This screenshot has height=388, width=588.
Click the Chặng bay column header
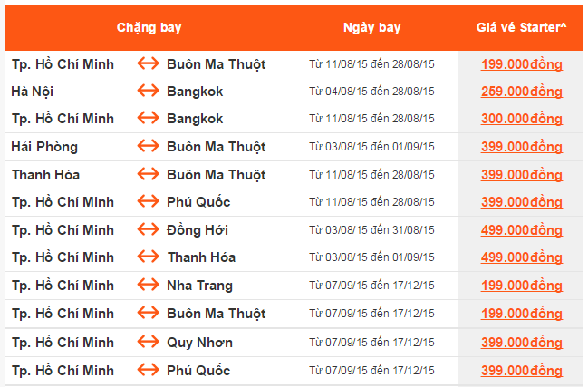tap(149, 27)
